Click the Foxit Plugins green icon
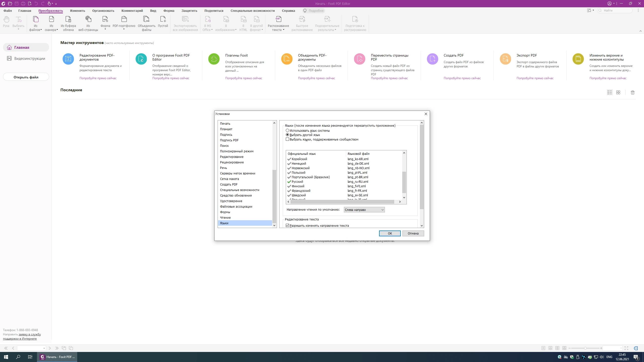644x362 pixels. tap(214, 59)
